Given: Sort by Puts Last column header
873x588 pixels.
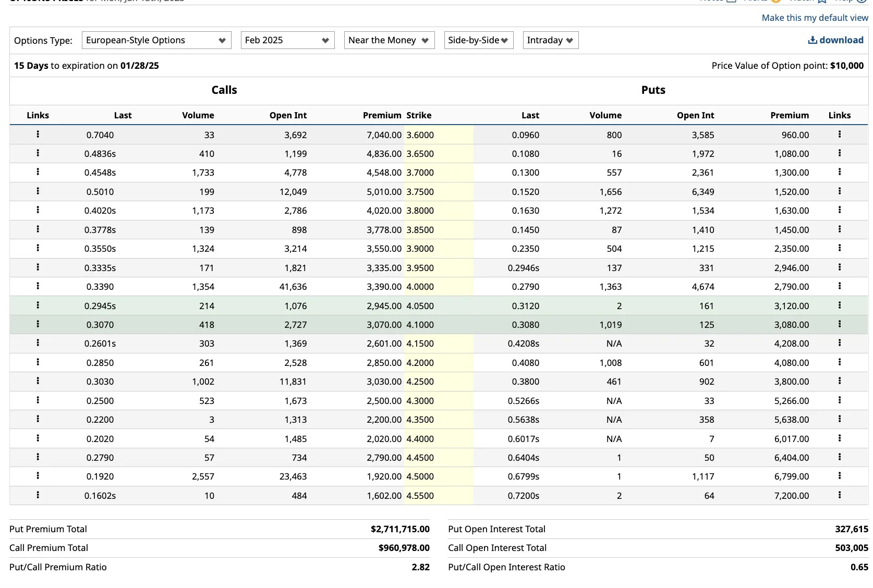Looking at the screenshot, I should click(x=530, y=115).
